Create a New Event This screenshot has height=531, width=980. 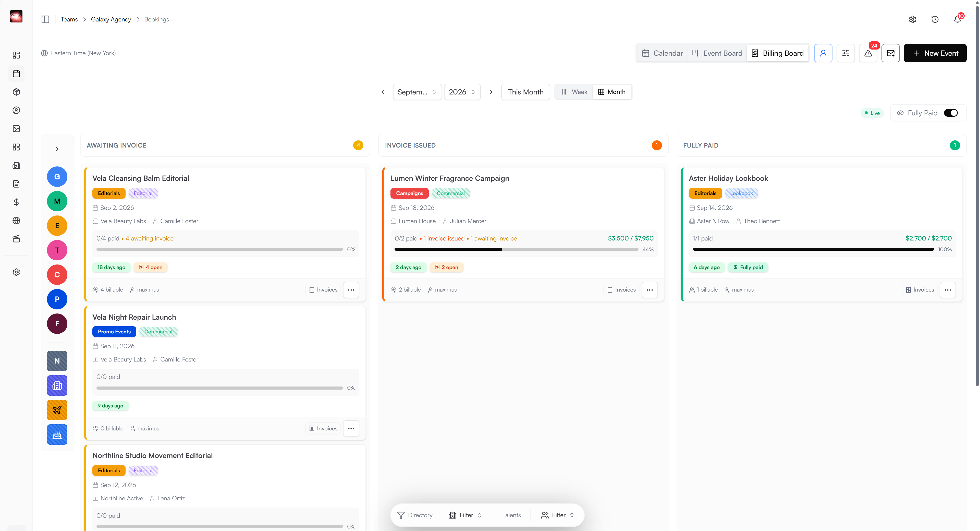935,53
